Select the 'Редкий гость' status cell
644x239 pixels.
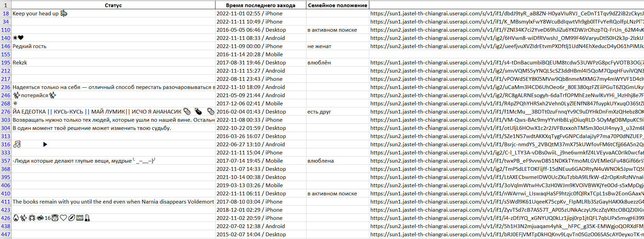[30, 46]
